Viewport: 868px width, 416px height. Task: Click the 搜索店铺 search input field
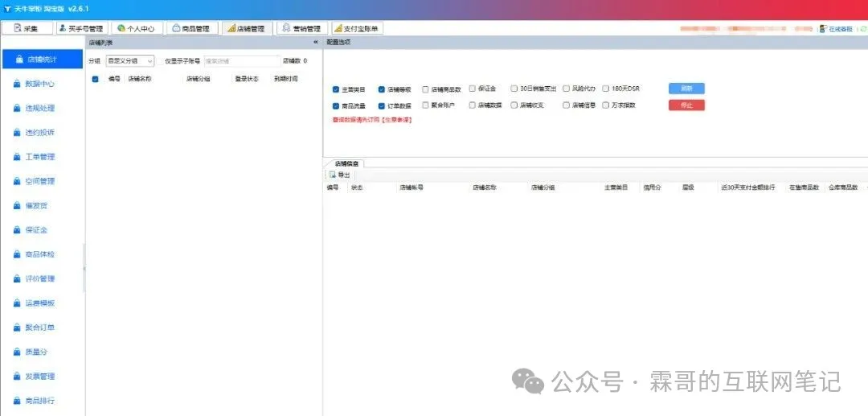pyautogui.click(x=241, y=61)
